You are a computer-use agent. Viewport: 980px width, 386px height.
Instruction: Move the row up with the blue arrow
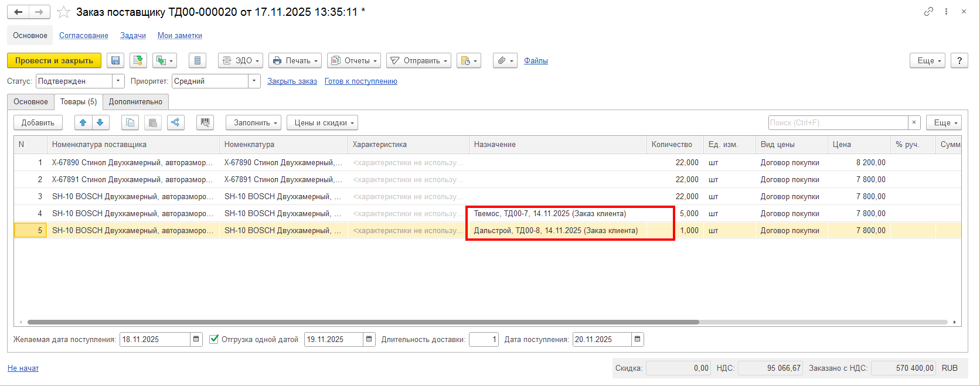pos(83,122)
